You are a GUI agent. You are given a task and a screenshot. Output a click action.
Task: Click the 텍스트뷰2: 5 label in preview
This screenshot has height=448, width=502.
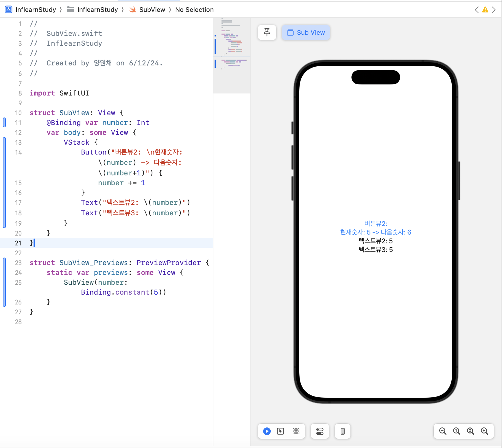[x=376, y=241]
